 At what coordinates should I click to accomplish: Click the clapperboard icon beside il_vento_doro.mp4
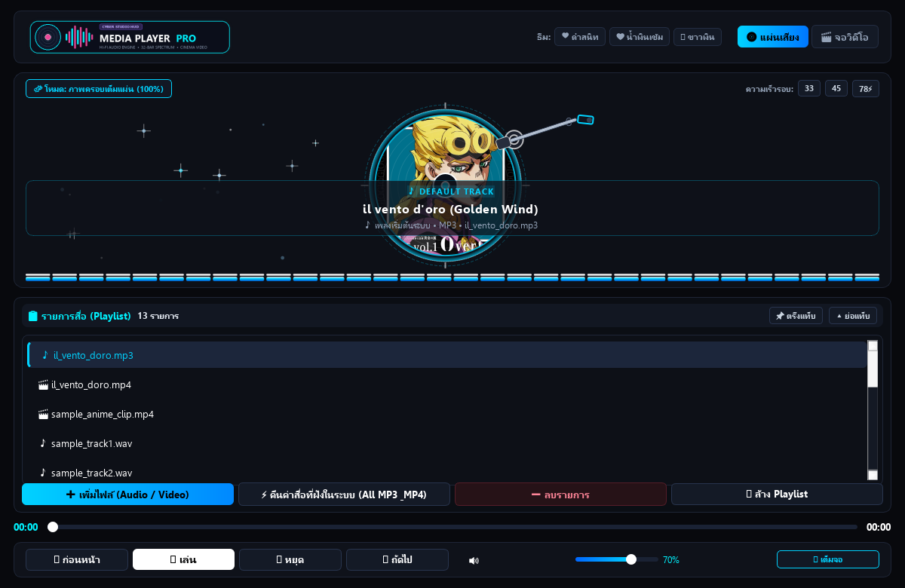(x=43, y=384)
